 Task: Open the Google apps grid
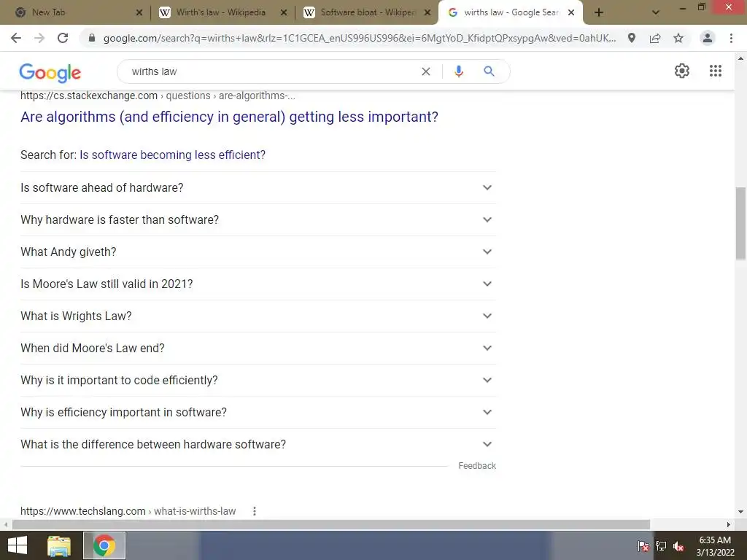[716, 71]
